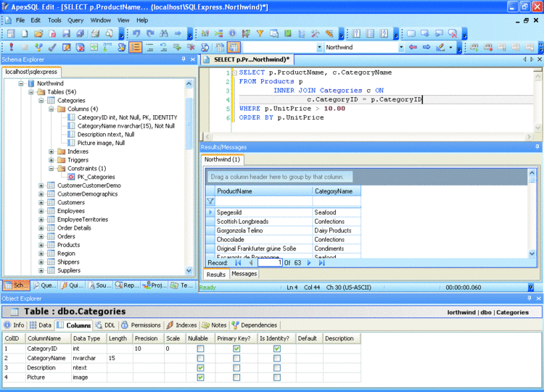Toggle Primary Key checkbox for Picture row
The width and height of the screenshot is (544, 392).
(236, 377)
